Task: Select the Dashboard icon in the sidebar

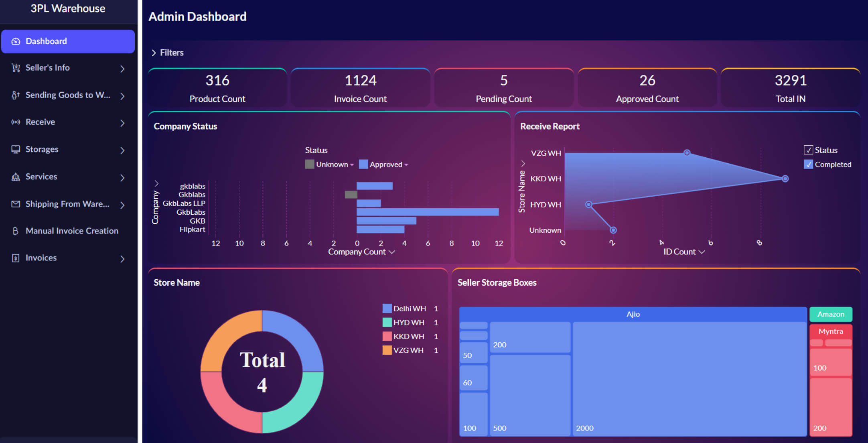Action: click(16, 41)
